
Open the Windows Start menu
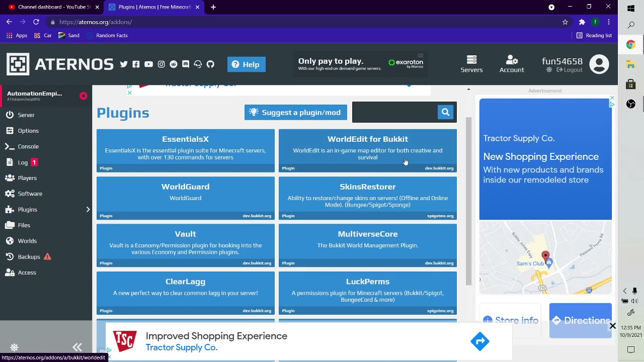631,8
